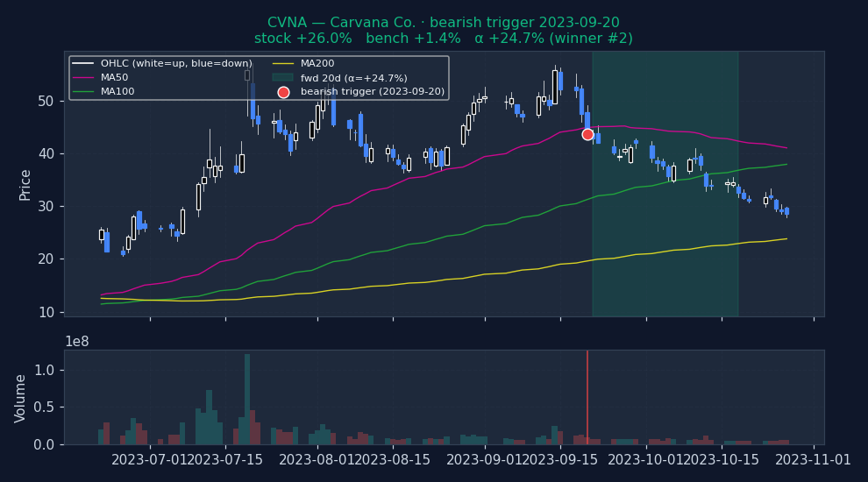Click the tallest volume bar in mid-July
The image size is (868, 482).
(x=247, y=399)
